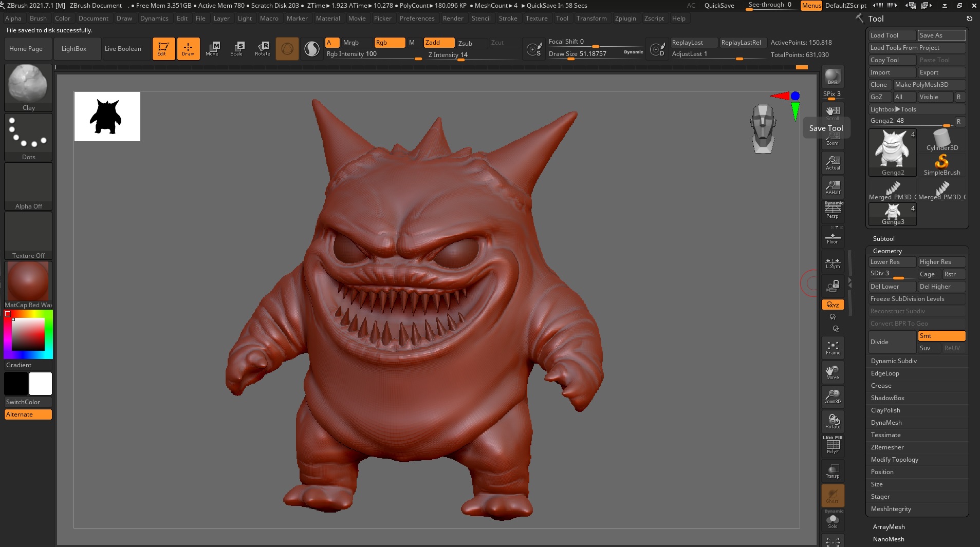This screenshot has height=547, width=980.
Task: Open the Stroke menu
Action: coord(508,18)
